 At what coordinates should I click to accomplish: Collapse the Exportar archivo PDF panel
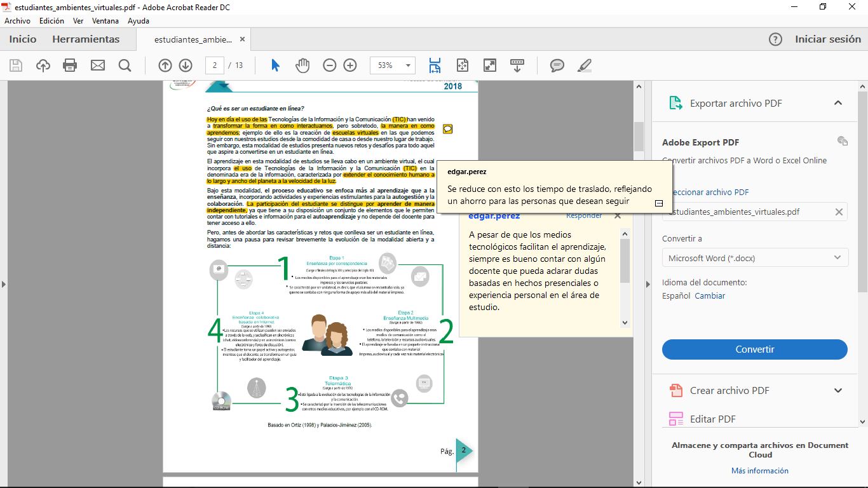pyautogui.click(x=838, y=102)
